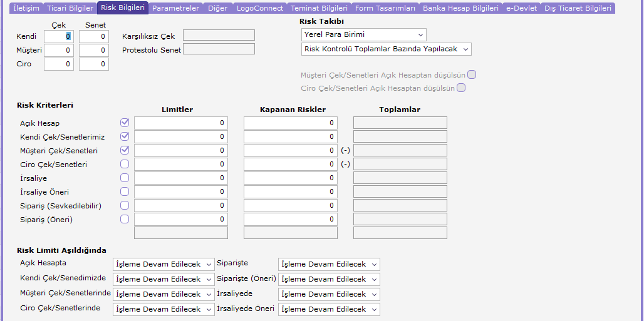Open the Teminat Bilgileri tab
The image size is (644, 321).
[x=319, y=8]
